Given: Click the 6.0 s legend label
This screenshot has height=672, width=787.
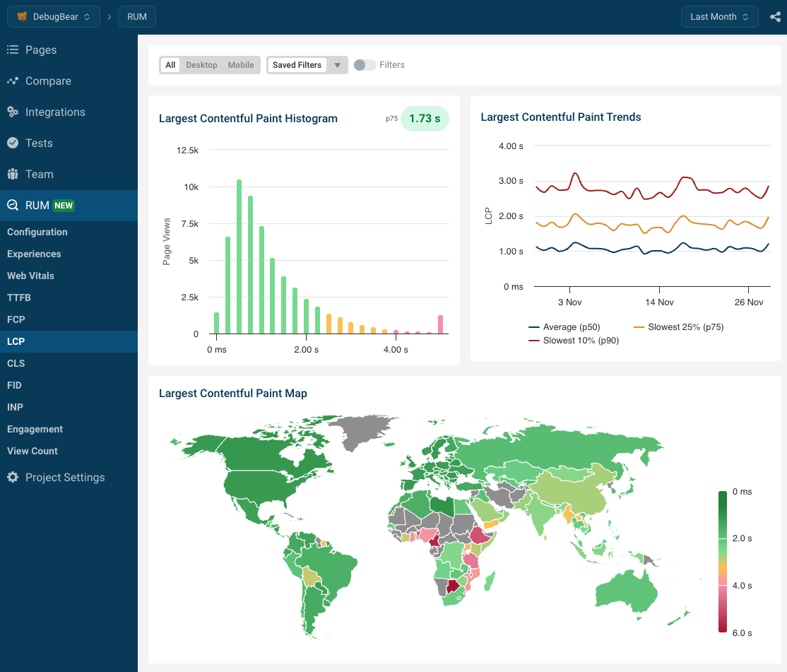Looking at the screenshot, I should [x=742, y=633].
